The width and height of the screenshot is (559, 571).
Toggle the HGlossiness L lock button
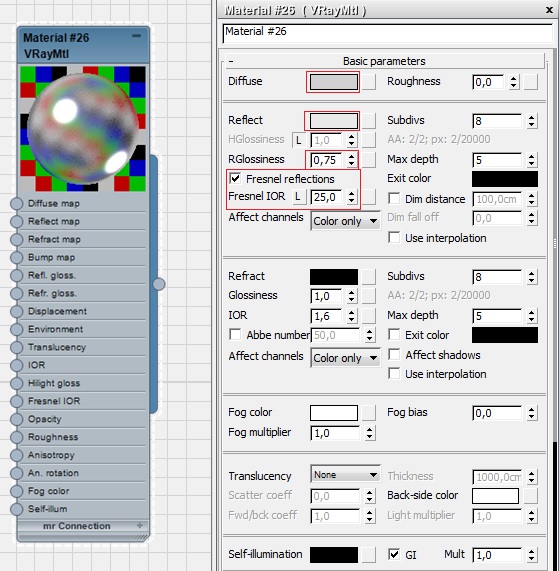click(299, 140)
